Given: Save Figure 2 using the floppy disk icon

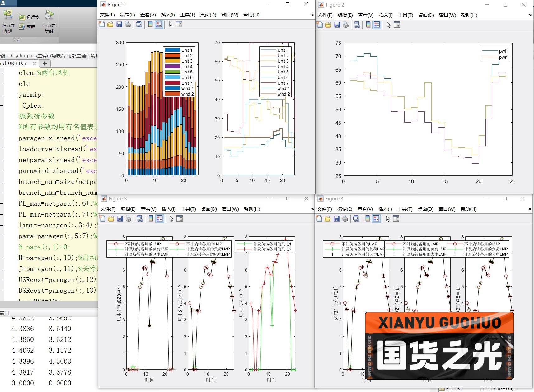Looking at the screenshot, I should coord(337,25).
